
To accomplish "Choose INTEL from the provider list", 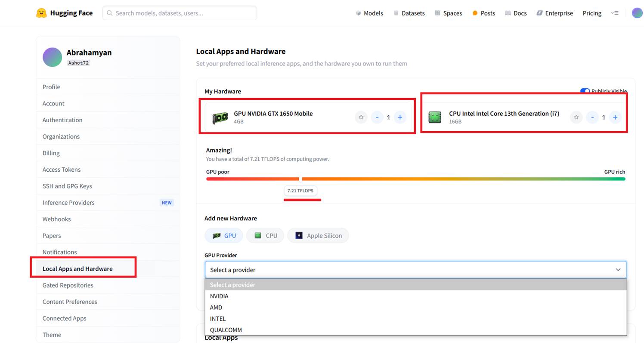I will 415,318.
